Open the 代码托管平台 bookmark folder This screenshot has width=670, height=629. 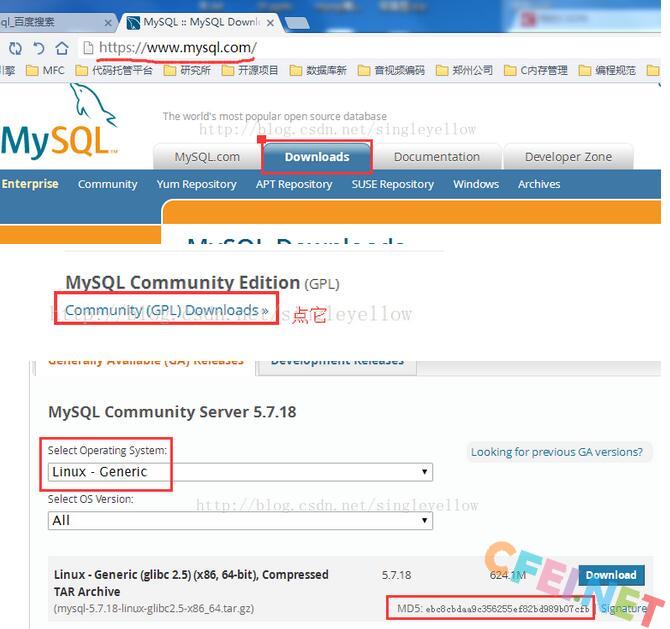pos(114,70)
